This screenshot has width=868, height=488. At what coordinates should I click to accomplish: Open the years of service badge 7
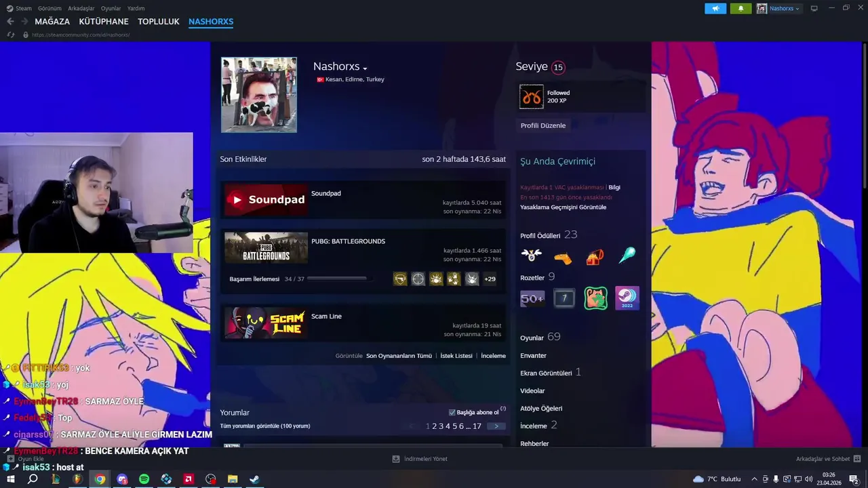pos(564,298)
